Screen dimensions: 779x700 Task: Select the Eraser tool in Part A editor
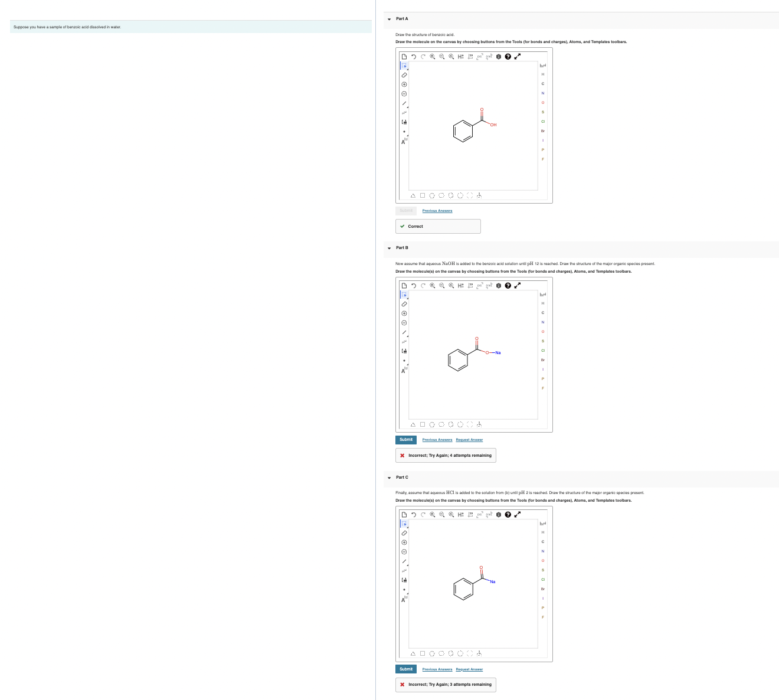pos(404,75)
